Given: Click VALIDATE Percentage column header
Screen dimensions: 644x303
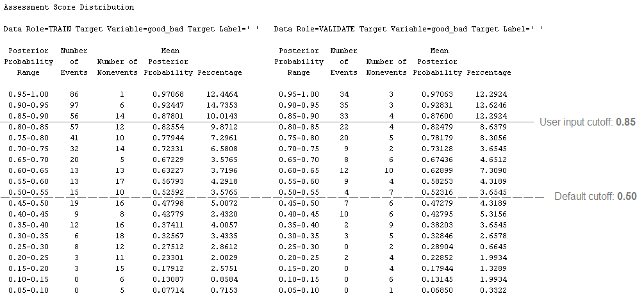Looking at the screenshot, I should coord(489,72).
